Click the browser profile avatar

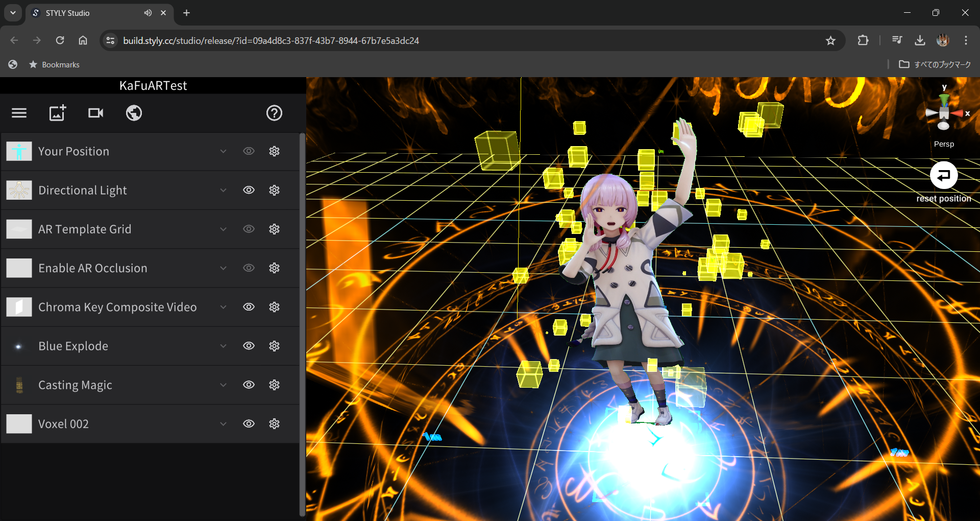pyautogui.click(x=943, y=40)
